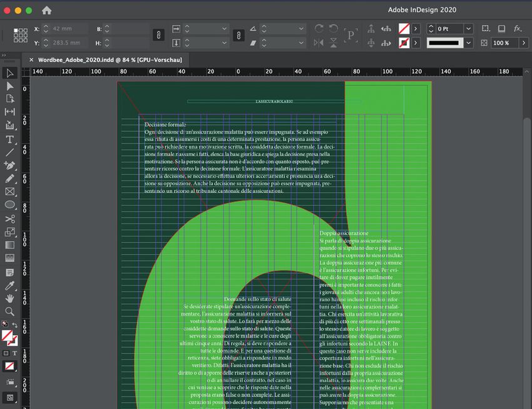Select the Type tool
This screenshot has width=532, height=409.
[x=10, y=139]
